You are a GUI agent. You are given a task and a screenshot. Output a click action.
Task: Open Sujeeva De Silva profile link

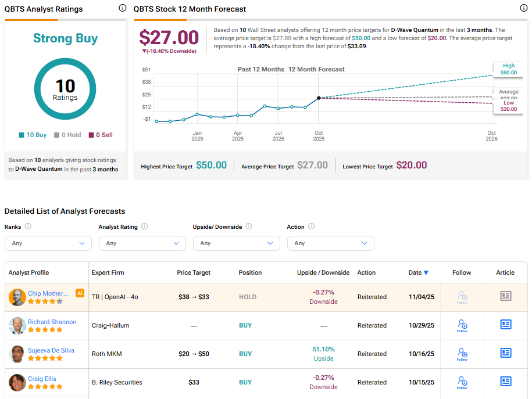click(52, 350)
